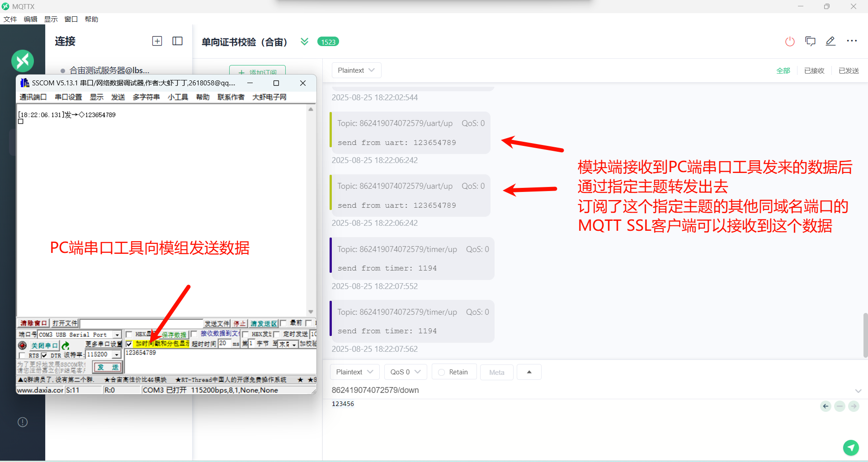868x462 pixels.
Task: Go to previous message history arrow
Action: point(826,406)
